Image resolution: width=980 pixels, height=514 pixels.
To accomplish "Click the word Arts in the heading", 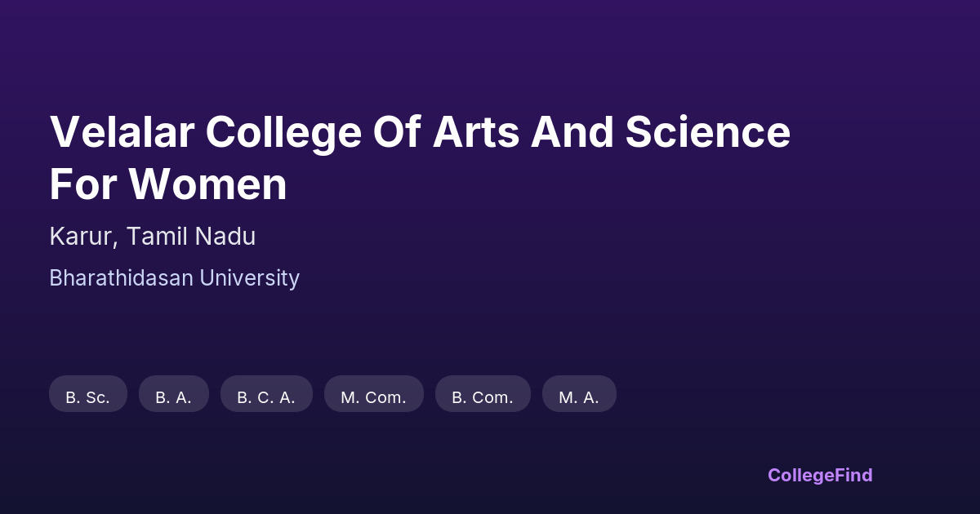I will tap(476, 132).
